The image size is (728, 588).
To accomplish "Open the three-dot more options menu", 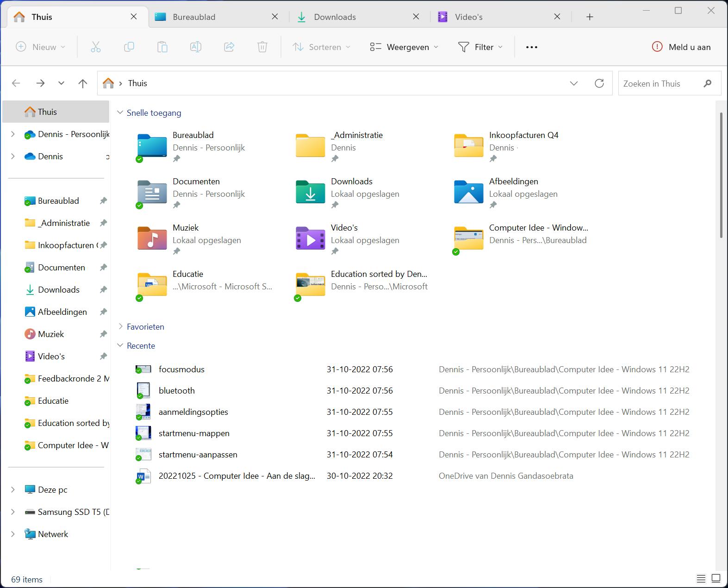I will tap(532, 47).
